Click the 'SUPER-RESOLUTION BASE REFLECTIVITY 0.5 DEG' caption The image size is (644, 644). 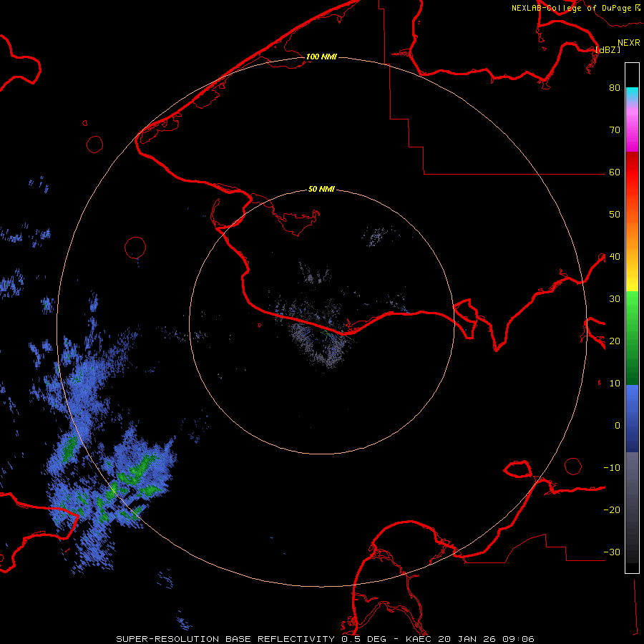coord(251,639)
